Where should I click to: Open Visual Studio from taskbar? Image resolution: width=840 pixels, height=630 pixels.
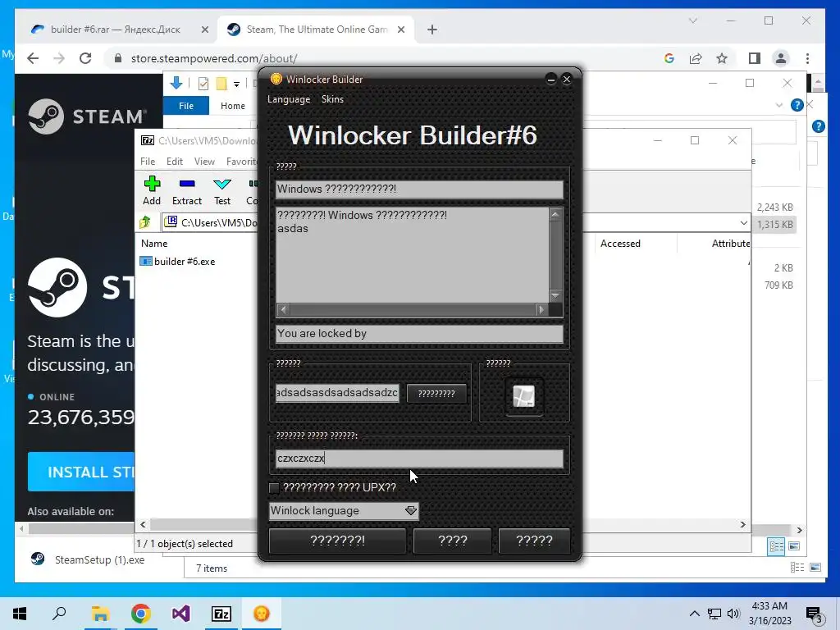[x=180, y=614]
